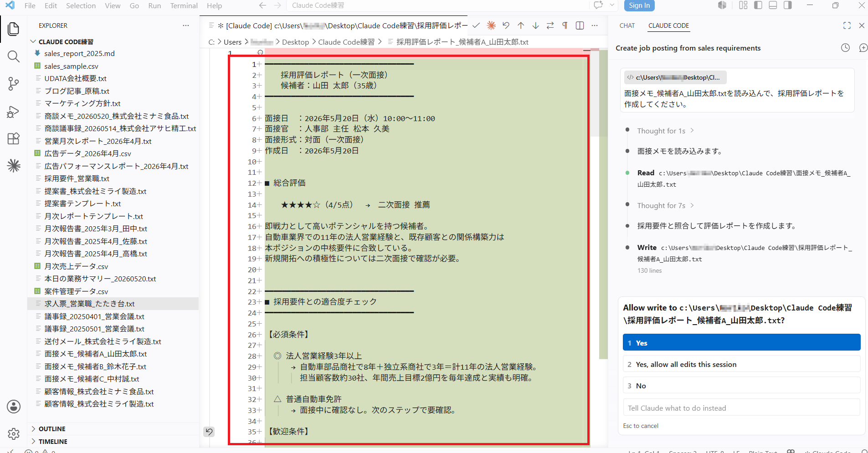Choose 'No' to deny the write
Screen dimensions: 868x453
(x=741, y=386)
